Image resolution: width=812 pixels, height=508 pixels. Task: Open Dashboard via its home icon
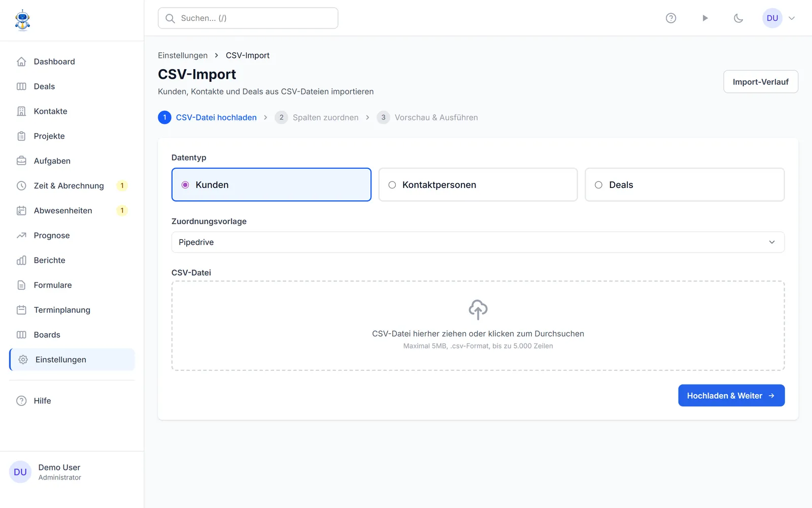pyautogui.click(x=21, y=61)
